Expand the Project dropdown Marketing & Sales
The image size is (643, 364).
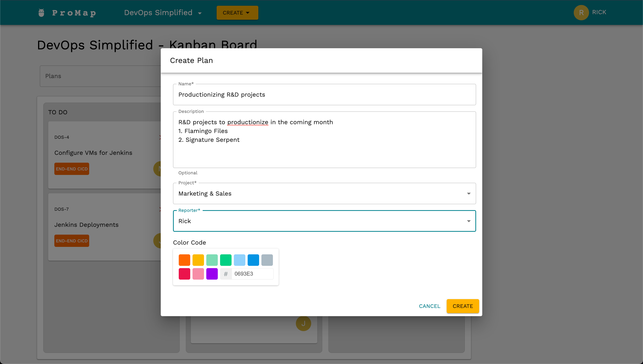pyautogui.click(x=324, y=193)
